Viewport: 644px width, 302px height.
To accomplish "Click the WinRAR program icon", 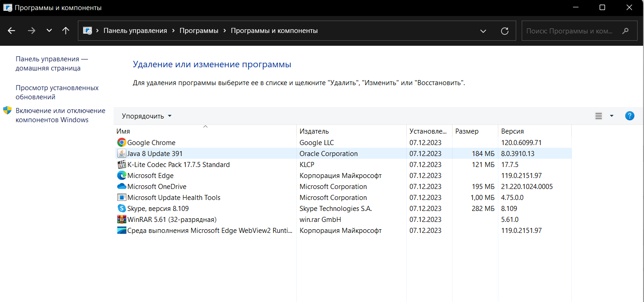I will point(121,220).
